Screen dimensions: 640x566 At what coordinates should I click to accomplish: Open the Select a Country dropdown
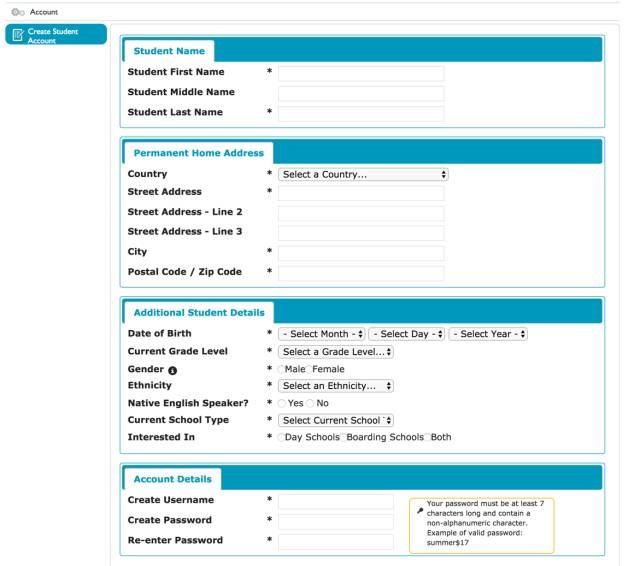pos(363,174)
